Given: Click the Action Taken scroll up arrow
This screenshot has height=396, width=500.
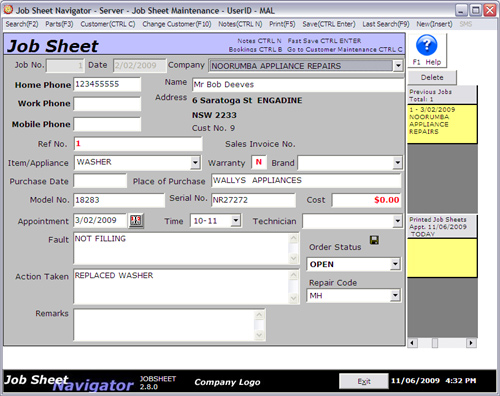Looking at the screenshot, I should point(293,275).
